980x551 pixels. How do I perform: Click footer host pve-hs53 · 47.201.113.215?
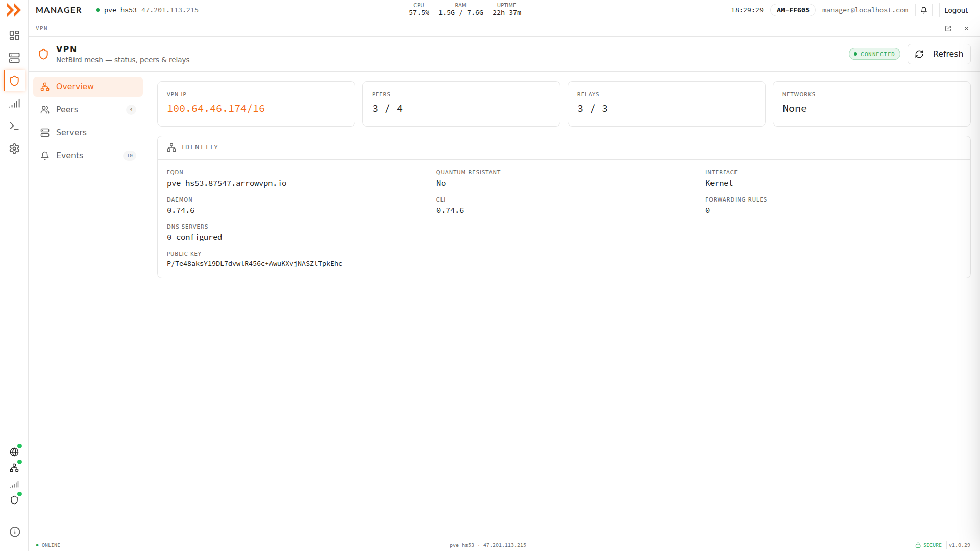click(x=487, y=545)
